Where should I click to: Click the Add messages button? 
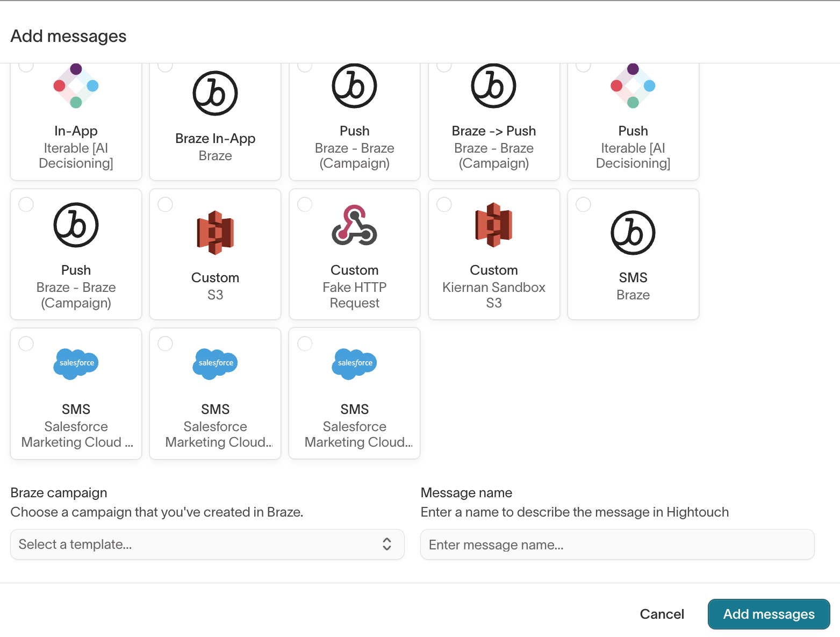(769, 614)
